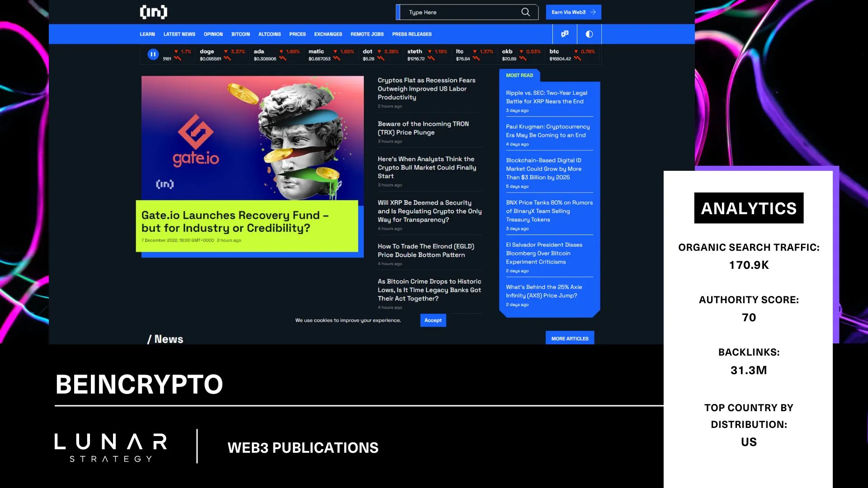Open El Salvador President Disses Bloomberg article
868x488 pixels.
tap(544, 253)
